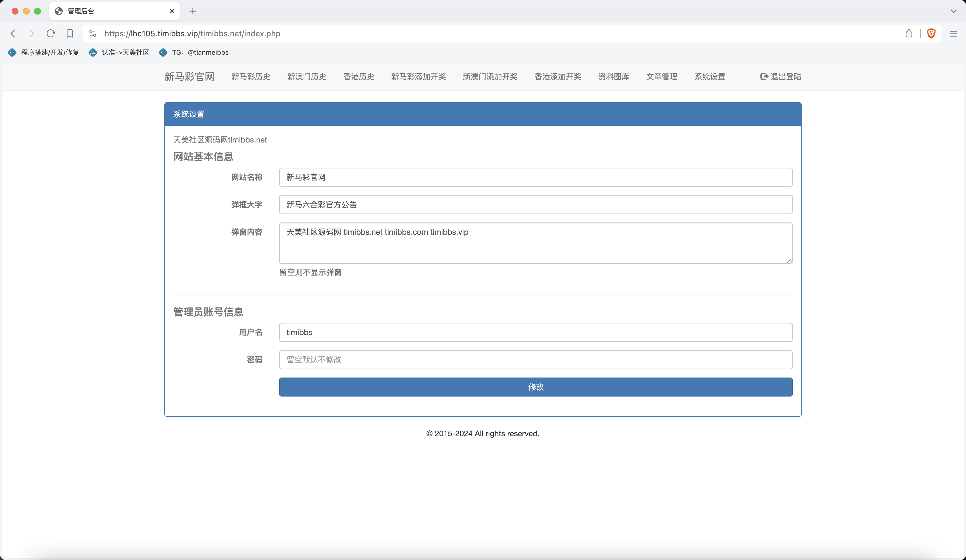Click the 弹窗内容 textarea

click(536, 243)
